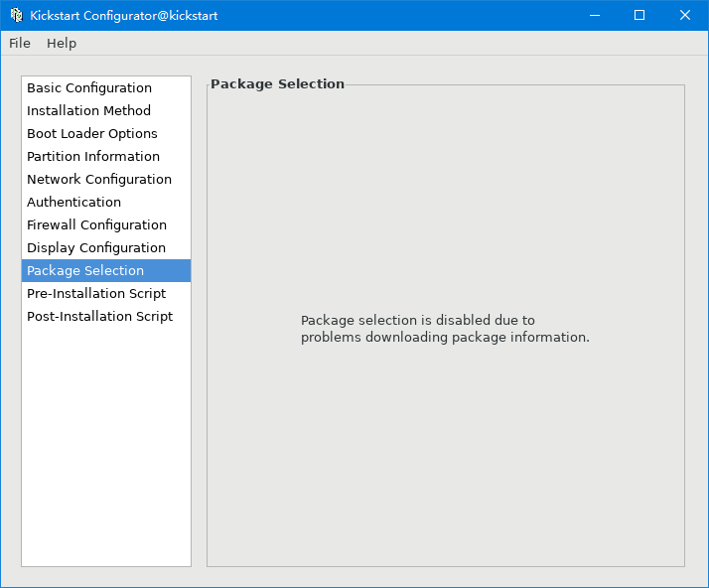
Task: Open Boot Loader Options
Action: (106, 133)
